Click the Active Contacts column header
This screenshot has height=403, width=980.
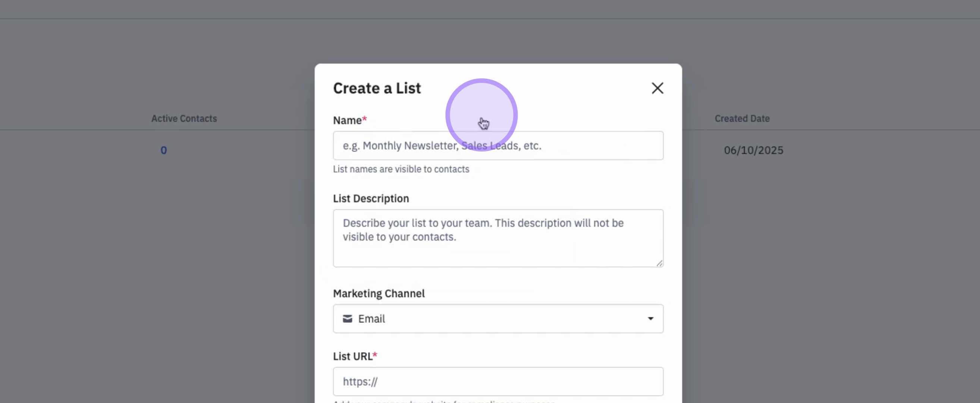[x=184, y=119]
